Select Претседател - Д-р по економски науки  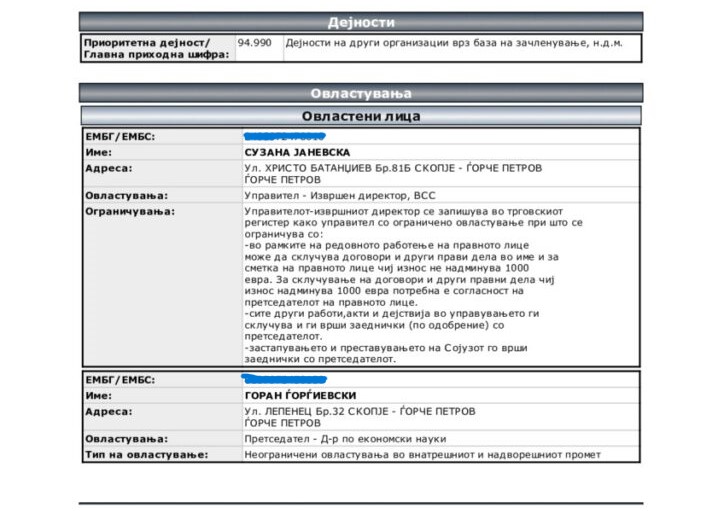tap(345, 439)
